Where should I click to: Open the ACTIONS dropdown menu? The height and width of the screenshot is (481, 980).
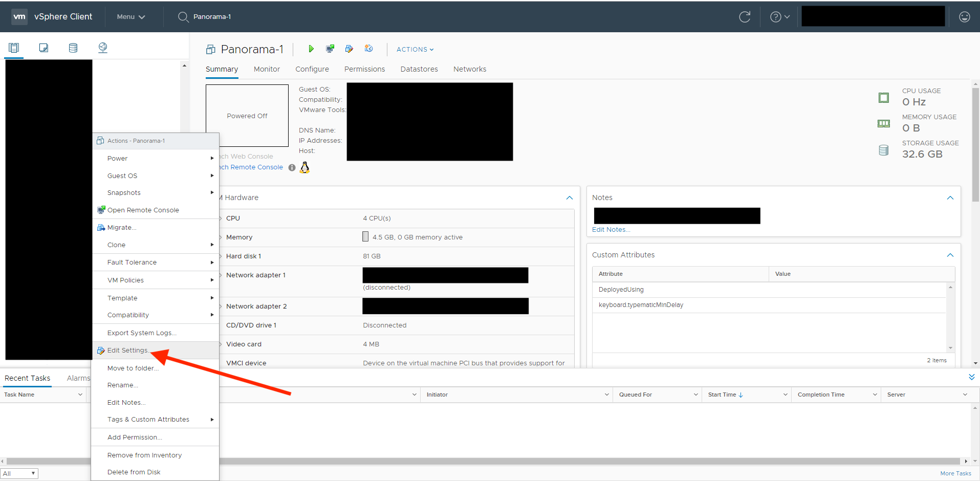pos(413,49)
